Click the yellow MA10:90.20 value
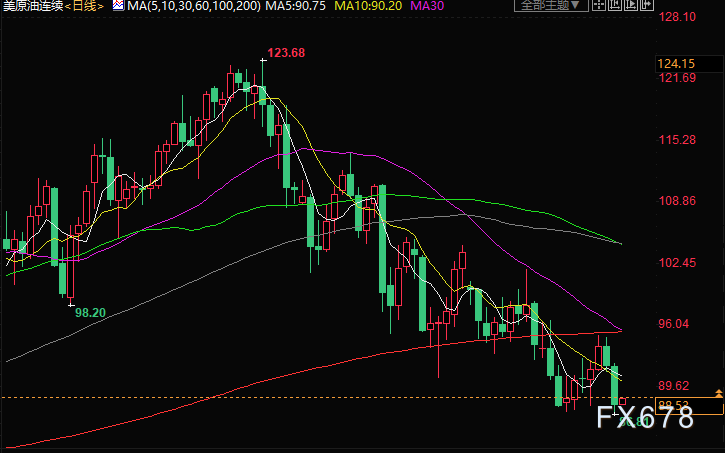This screenshot has height=453, width=725. pos(369,6)
